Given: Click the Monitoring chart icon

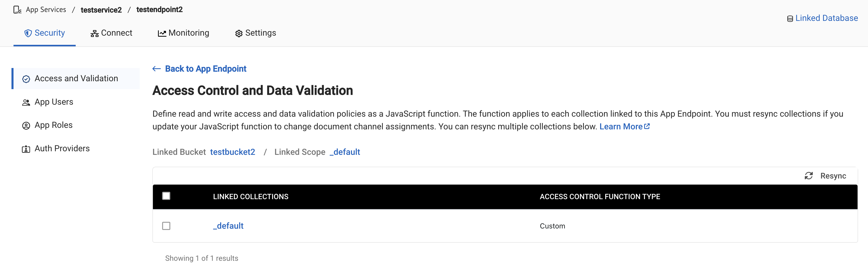Looking at the screenshot, I should point(162,33).
